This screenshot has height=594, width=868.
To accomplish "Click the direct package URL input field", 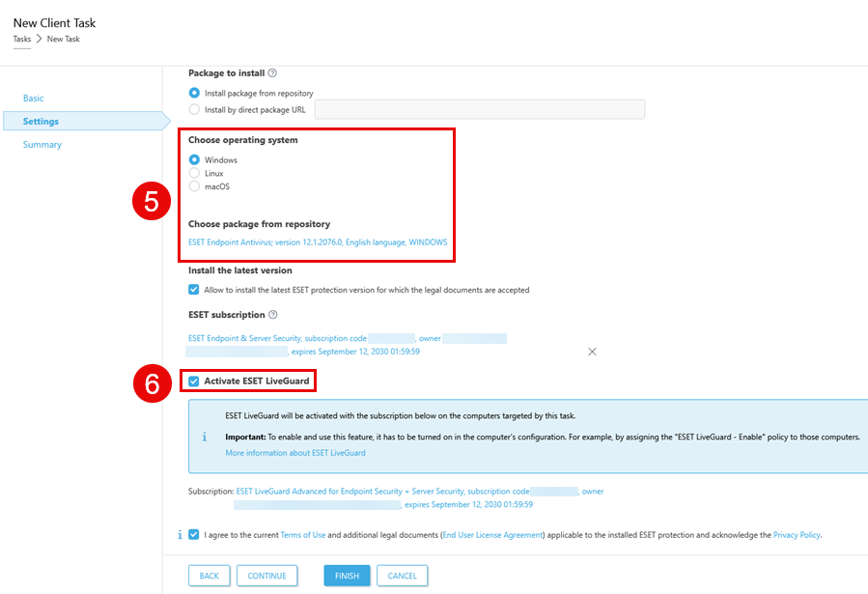I will (x=480, y=109).
